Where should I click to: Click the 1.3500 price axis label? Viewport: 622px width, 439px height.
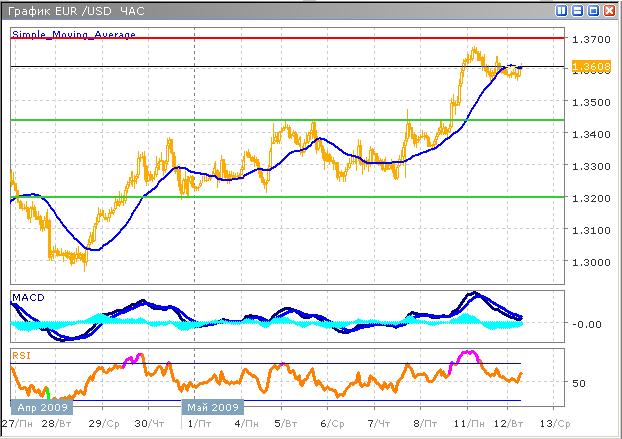coord(590,103)
